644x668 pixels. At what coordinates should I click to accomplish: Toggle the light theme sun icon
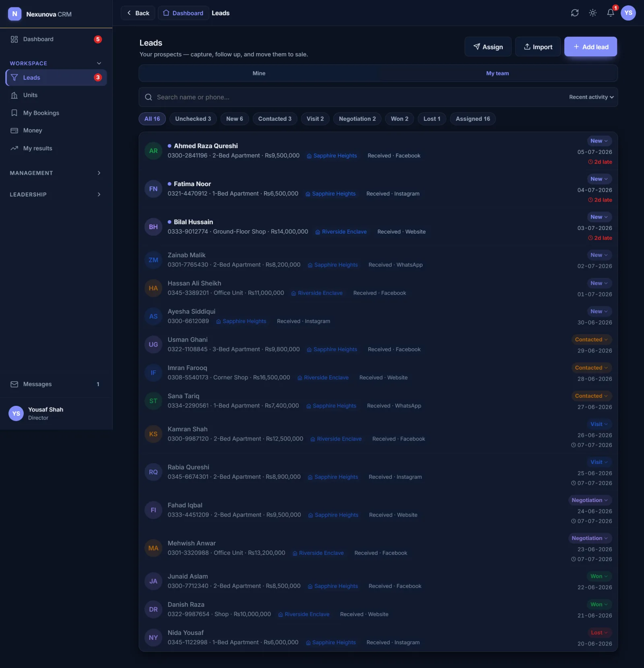[592, 13]
